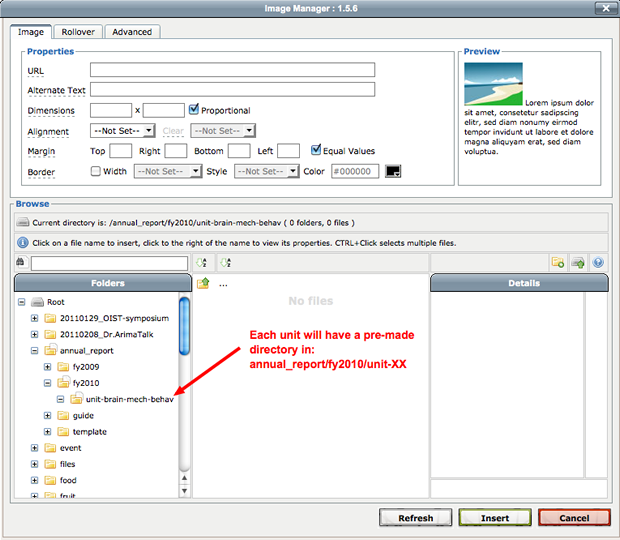Toggle the Proportional checkbox
This screenshot has width=620, height=540.
click(194, 110)
